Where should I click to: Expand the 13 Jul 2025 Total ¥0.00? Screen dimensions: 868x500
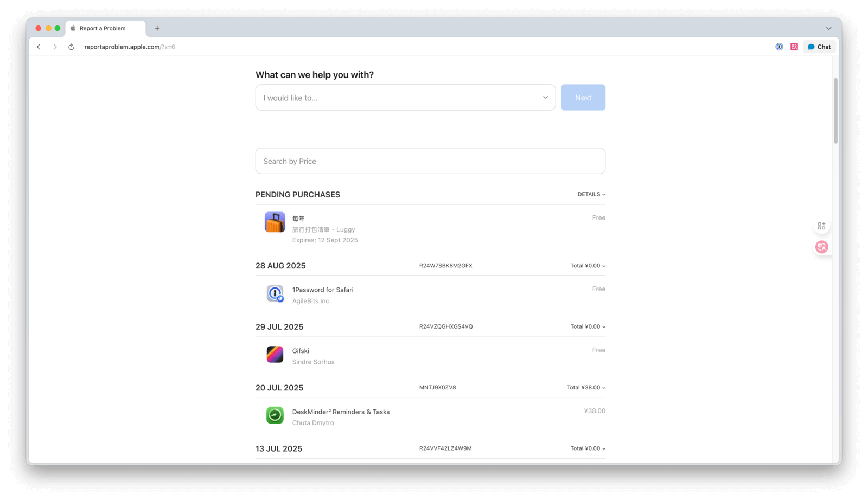point(588,448)
